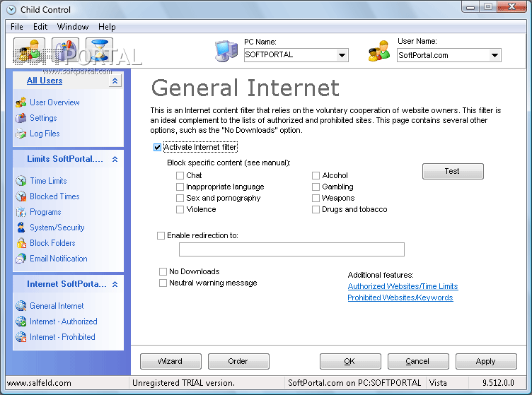Screen dimensions: 532x395
Task: Click www.salfeld.com in status bar
Action: click(39, 383)
